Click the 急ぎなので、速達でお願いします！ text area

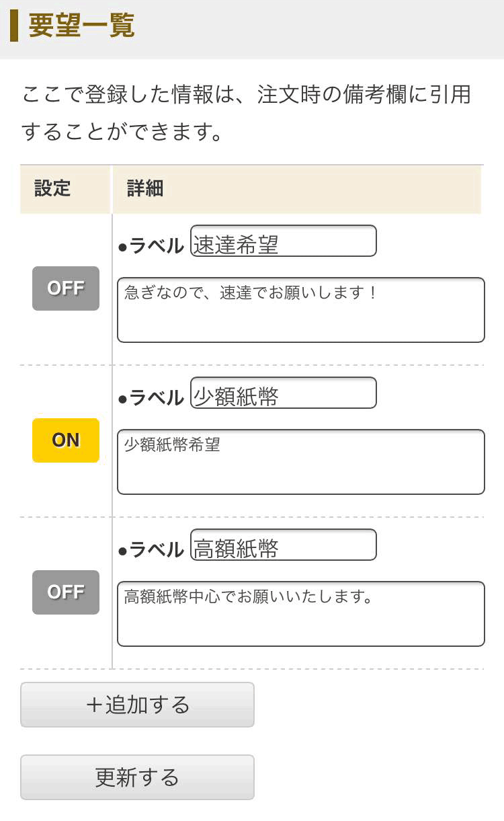300,310
